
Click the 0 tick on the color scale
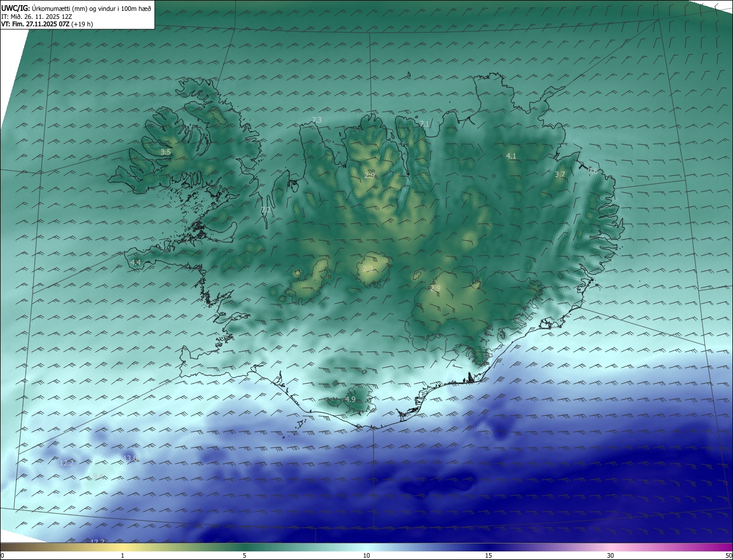2,555
